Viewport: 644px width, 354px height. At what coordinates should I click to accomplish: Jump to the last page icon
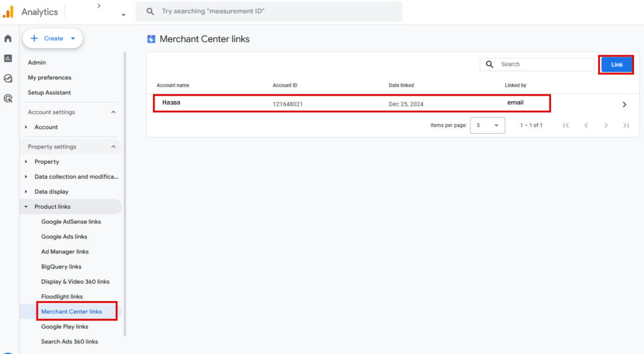coord(626,125)
